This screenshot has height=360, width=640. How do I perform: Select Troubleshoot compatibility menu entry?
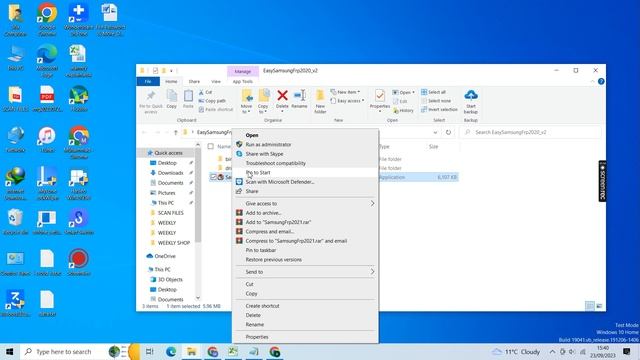tap(304, 163)
